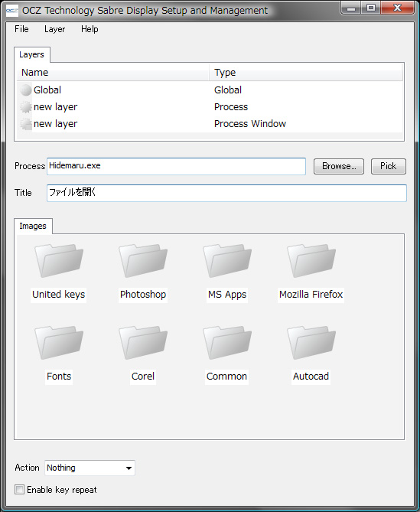The height and width of the screenshot is (512, 420).
Task: Enable key repeat checkbox
Action: 19,490
